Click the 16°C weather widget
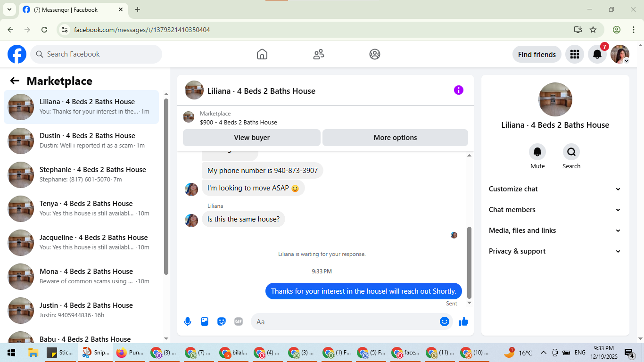This screenshot has width=644, height=362. (x=518, y=353)
